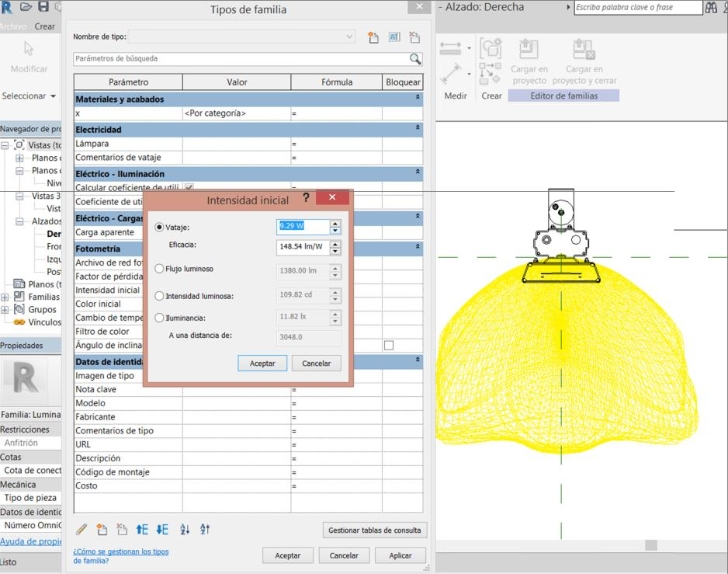
Task: Click the search magnifier in parameter search
Action: 415,59
